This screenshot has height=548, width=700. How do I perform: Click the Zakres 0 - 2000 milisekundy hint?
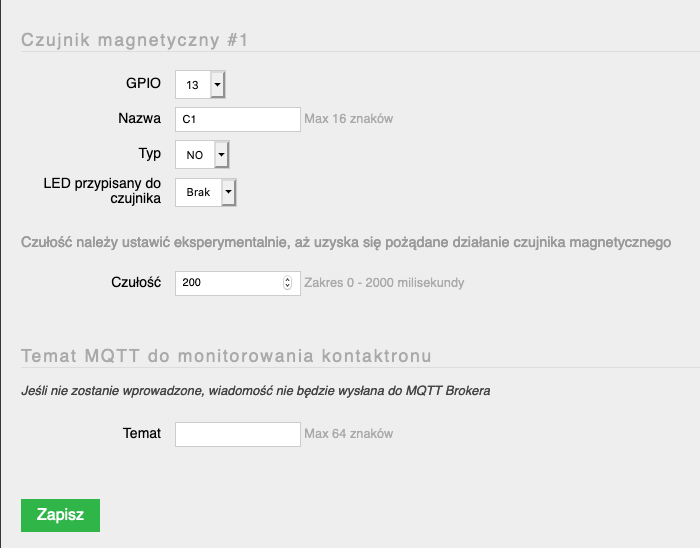(384, 282)
